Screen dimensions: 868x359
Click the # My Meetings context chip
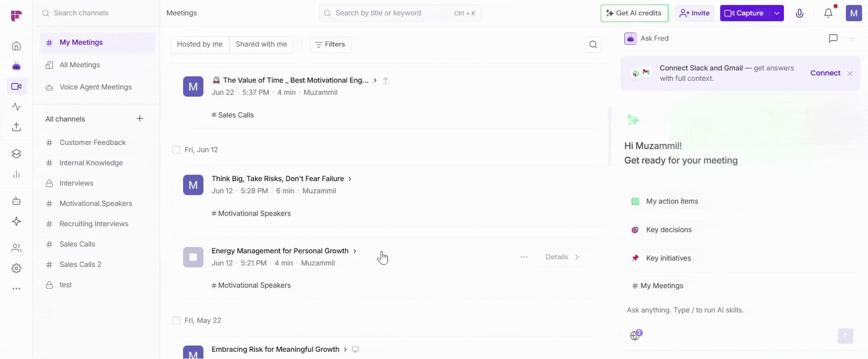pyautogui.click(x=658, y=286)
